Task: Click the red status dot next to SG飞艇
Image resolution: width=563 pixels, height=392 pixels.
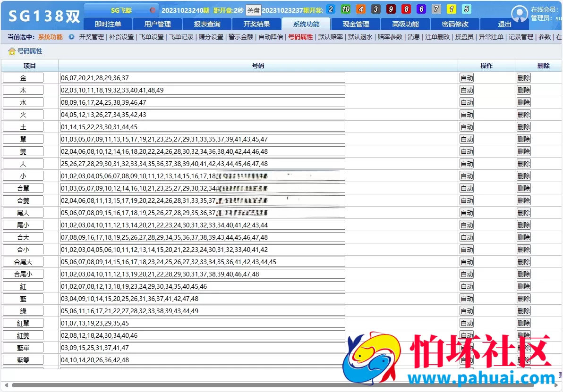Action: (x=153, y=10)
